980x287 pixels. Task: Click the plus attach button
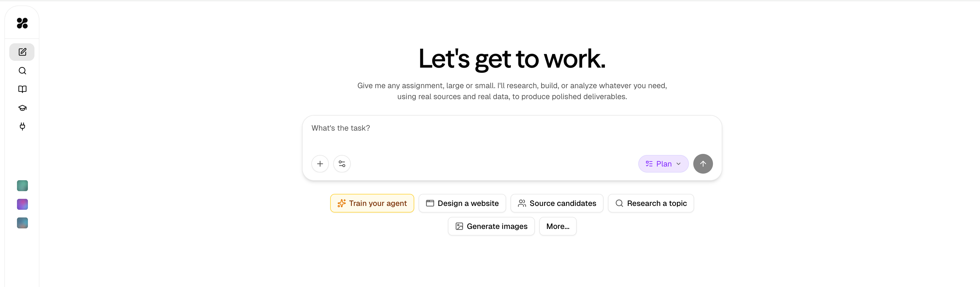coord(320,164)
